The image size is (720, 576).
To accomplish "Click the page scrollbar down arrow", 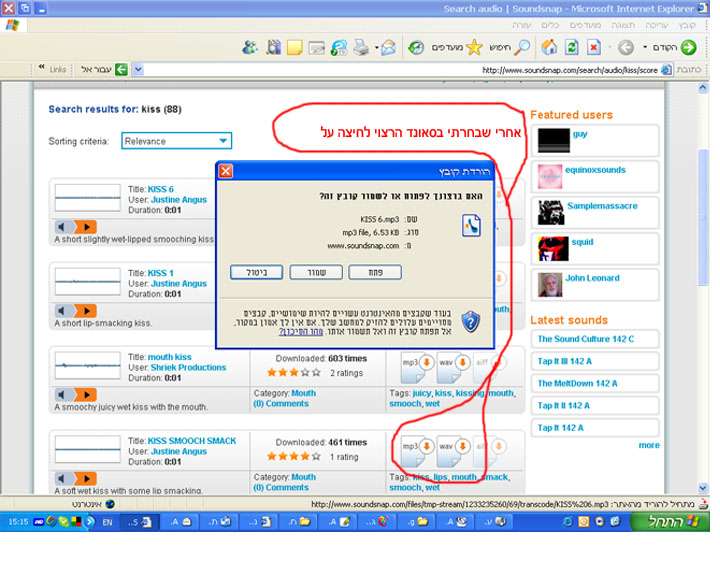I will point(703,488).
